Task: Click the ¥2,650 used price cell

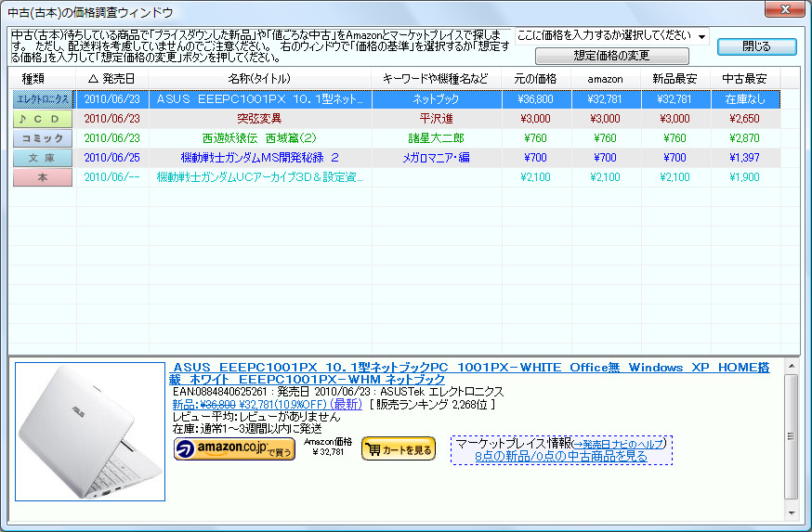Action: coord(745,119)
